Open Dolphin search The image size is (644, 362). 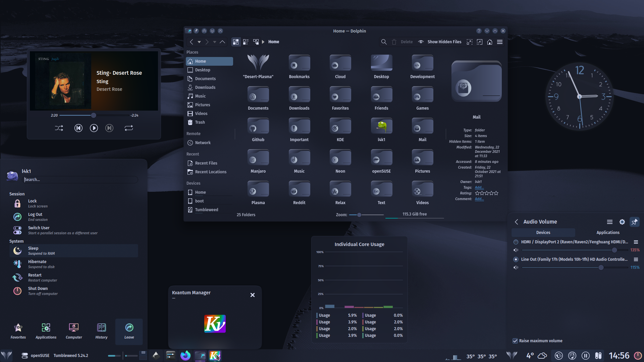384,42
